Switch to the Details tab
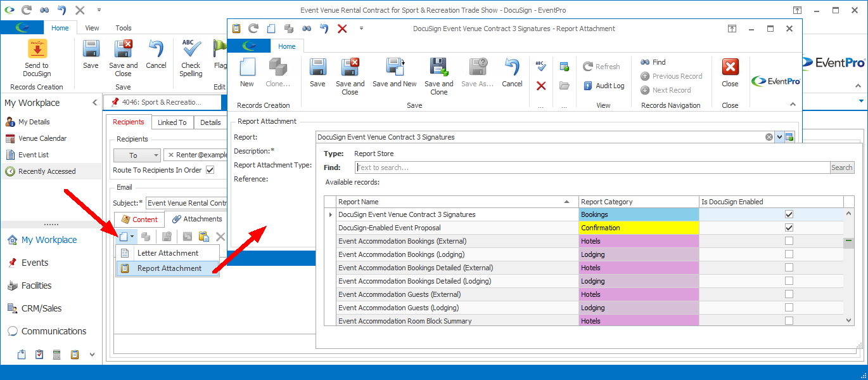The image size is (868, 380). (210, 122)
